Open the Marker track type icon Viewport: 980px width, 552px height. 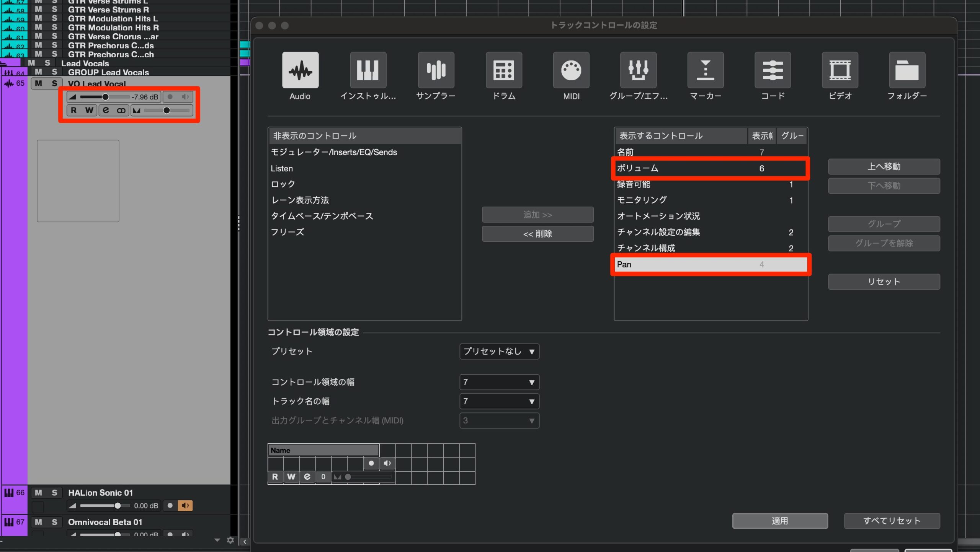click(705, 70)
